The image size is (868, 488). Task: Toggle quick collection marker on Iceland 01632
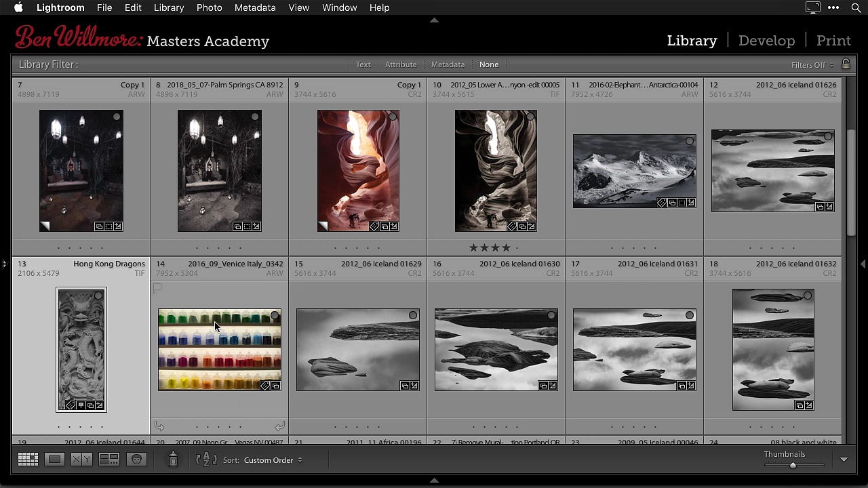(x=808, y=296)
